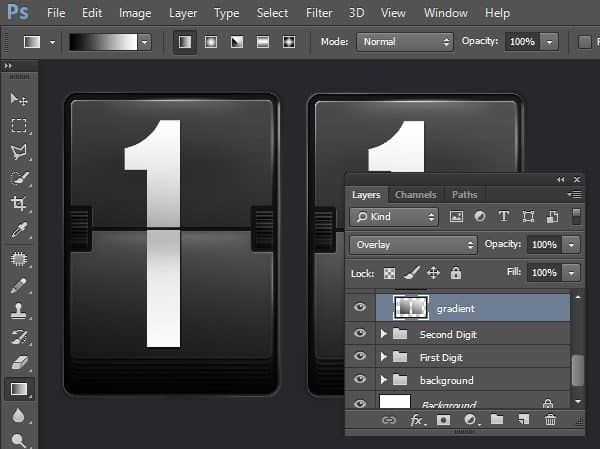The width and height of the screenshot is (600, 449).
Task: Choose the Radial Gradient style icon
Action: point(211,42)
